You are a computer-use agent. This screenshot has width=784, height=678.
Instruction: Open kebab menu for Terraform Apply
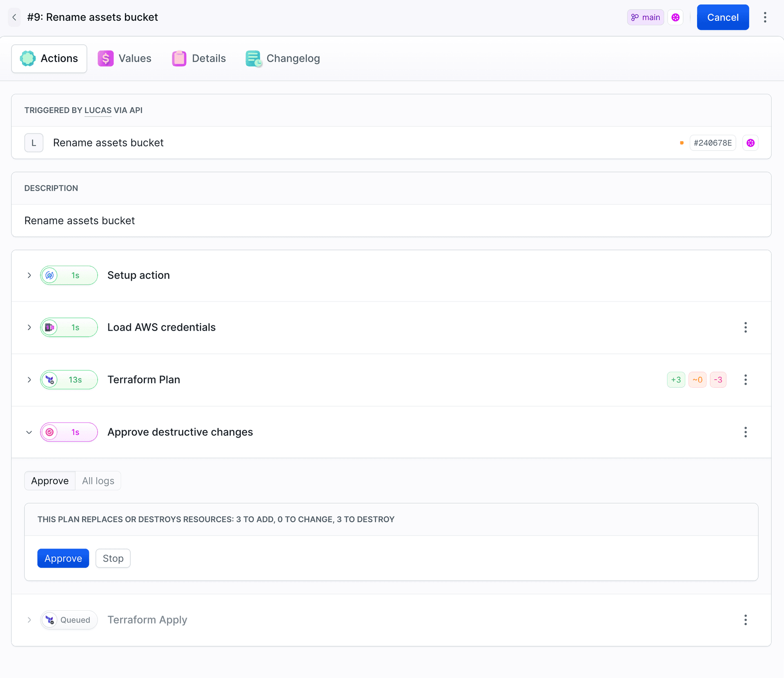(x=746, y=620)
